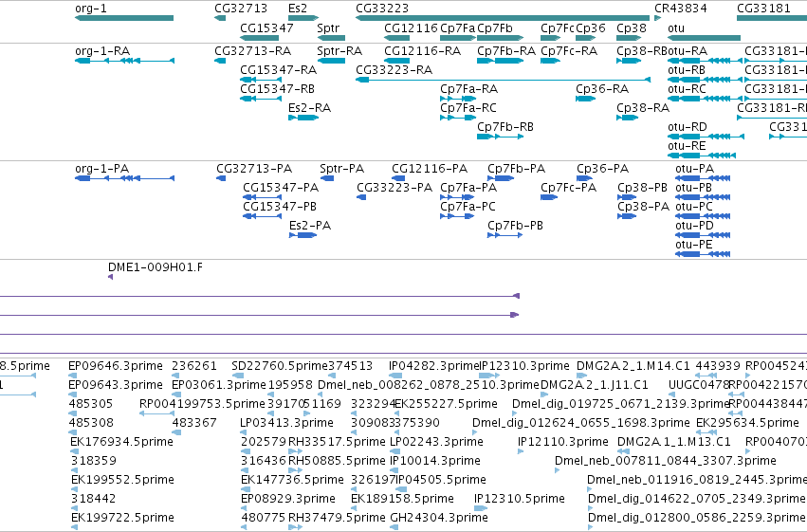Select the IP12110.3prime entry

pyautogui.click(x=563, y=442)
